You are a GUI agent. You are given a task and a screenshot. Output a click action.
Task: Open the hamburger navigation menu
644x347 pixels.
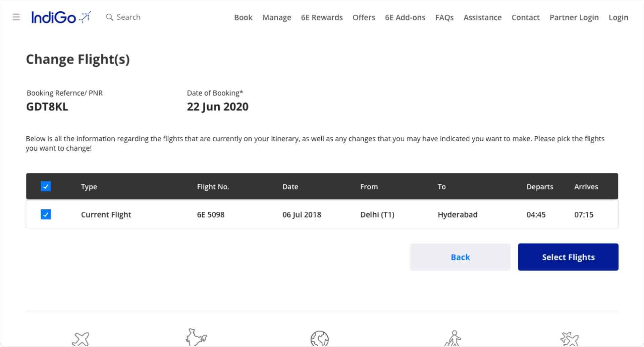click(16, 17)
